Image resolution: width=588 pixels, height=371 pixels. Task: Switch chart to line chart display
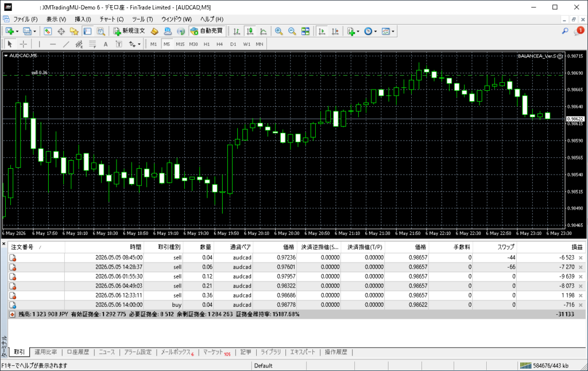click(263, 31)
